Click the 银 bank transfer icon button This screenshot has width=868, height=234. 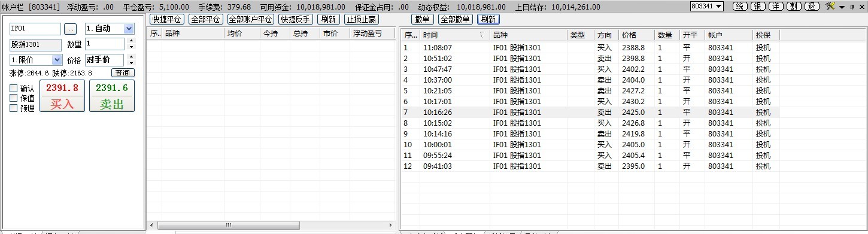pyautogui.click(x=758, y=6)
